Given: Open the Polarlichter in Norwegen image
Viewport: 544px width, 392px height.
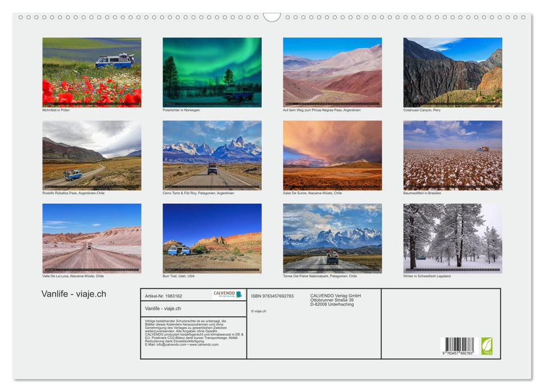Looking at the screenshot, I should pos(212,72).
